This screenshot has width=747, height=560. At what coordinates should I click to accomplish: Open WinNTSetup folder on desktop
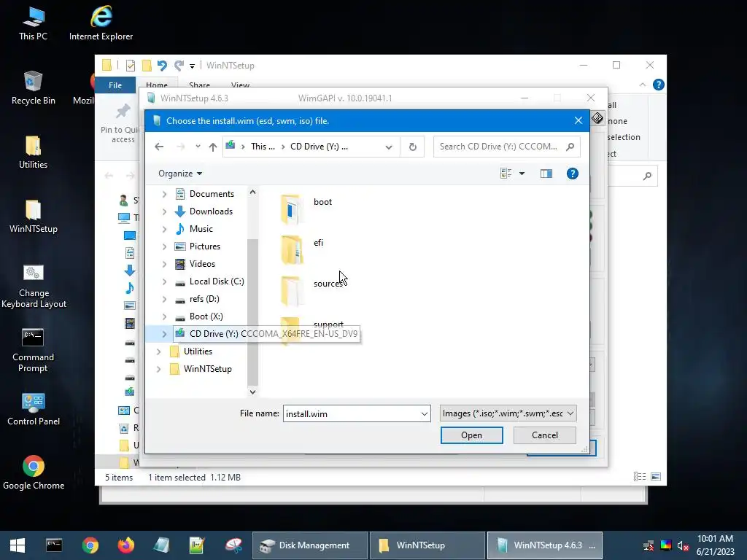(x=34, y=216)
